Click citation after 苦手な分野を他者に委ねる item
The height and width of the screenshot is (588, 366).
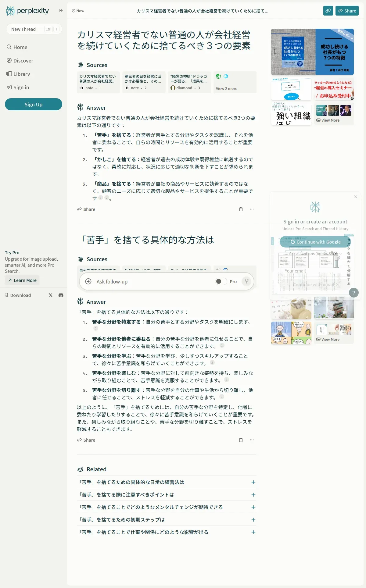tap(222, 345)
